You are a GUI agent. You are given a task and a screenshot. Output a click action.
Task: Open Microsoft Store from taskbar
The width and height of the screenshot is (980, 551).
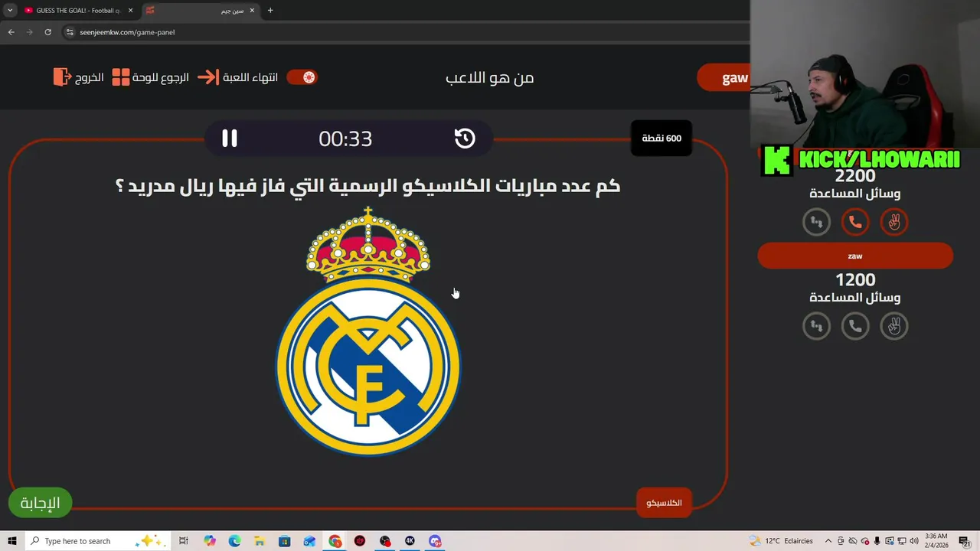click(284, 541)
